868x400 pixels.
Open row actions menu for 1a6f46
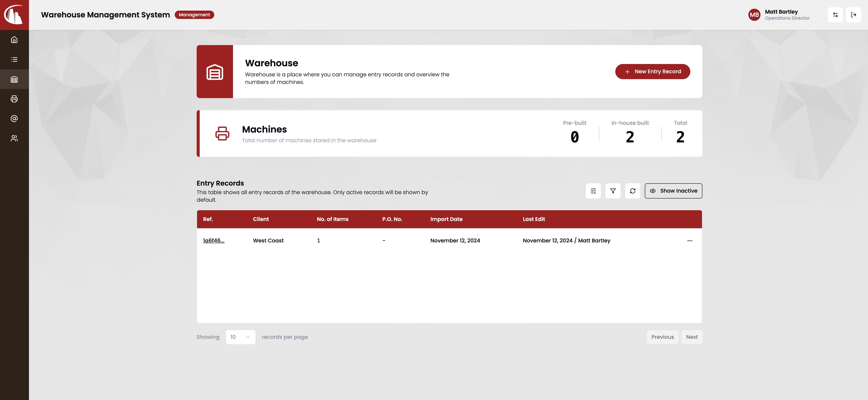pos(689,241)
